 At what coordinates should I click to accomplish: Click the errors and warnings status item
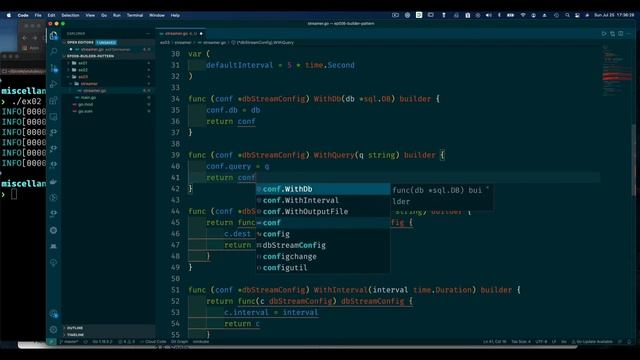126,342
